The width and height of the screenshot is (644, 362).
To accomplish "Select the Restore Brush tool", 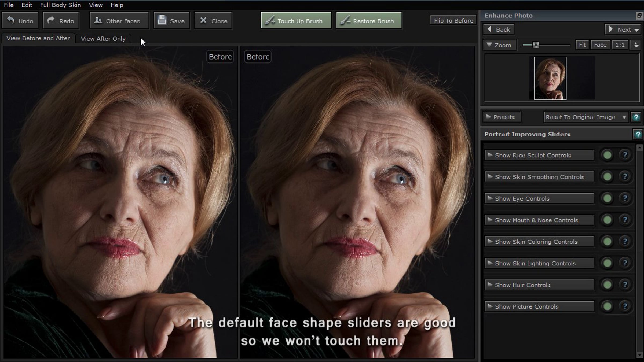I will (369, 21).
